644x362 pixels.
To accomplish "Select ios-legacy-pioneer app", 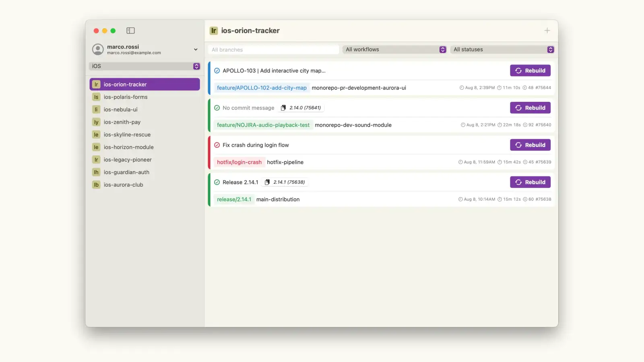I will 144,160.
